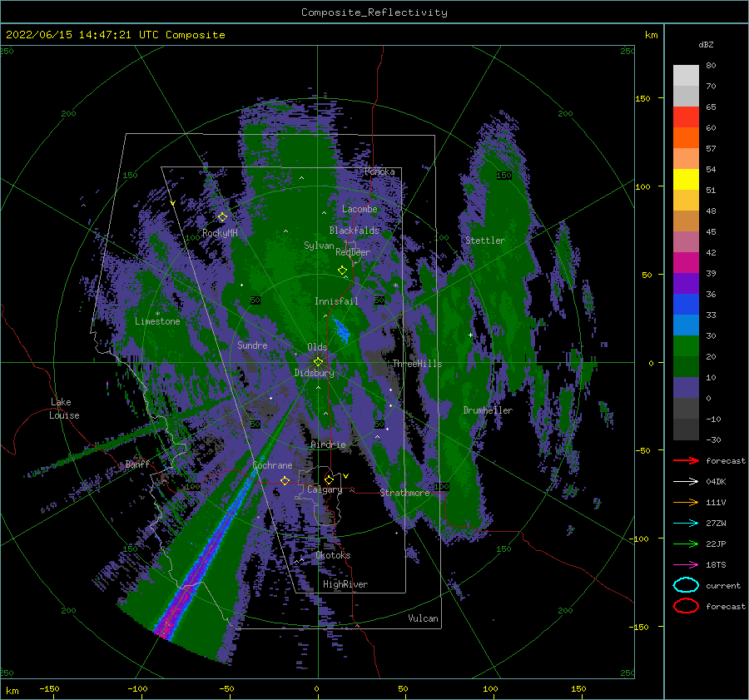Screen dimensions: 749x700
Task: Click the Banff town label
Action: 137,464
